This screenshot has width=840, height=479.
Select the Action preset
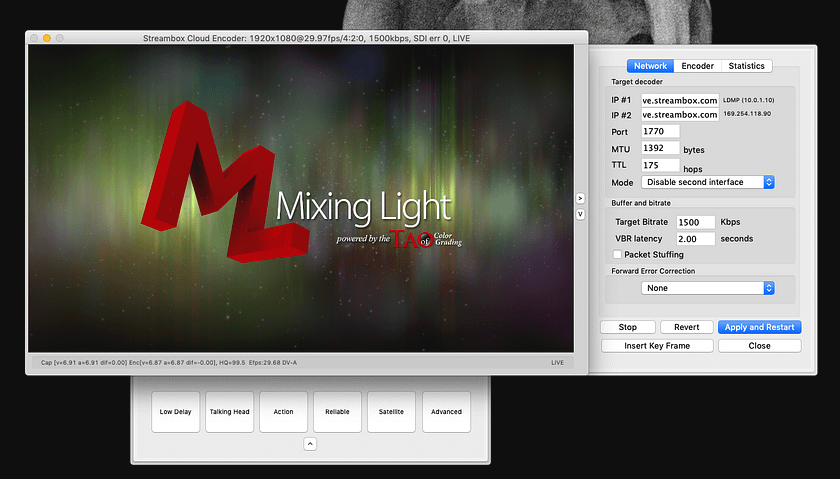(283, 411)
